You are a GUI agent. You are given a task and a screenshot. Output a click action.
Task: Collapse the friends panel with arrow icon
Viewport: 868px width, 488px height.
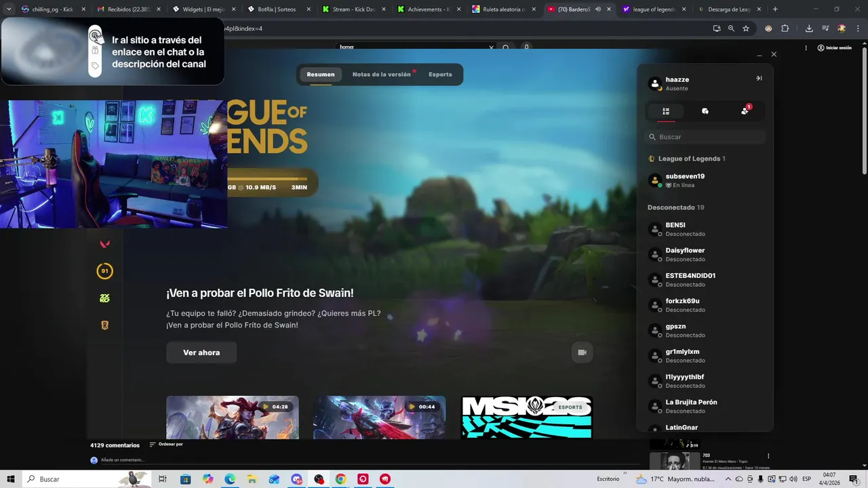coord(759,79)
